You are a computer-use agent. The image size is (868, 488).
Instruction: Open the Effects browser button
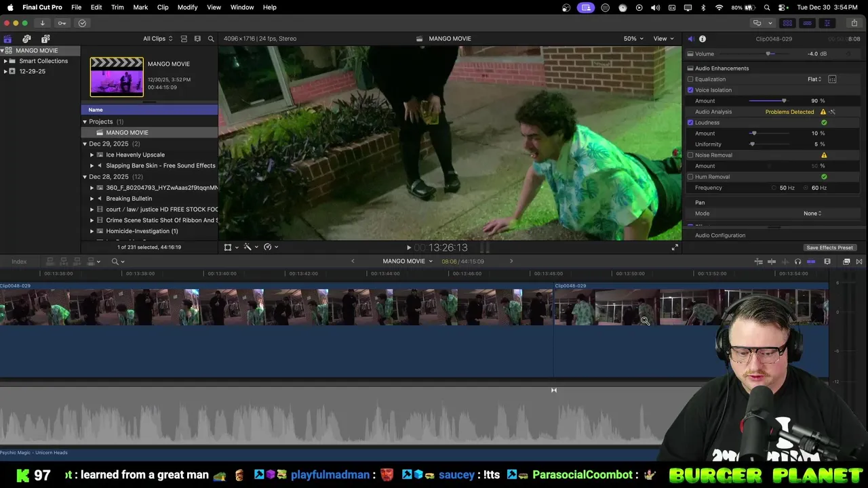tap(846, 262)
